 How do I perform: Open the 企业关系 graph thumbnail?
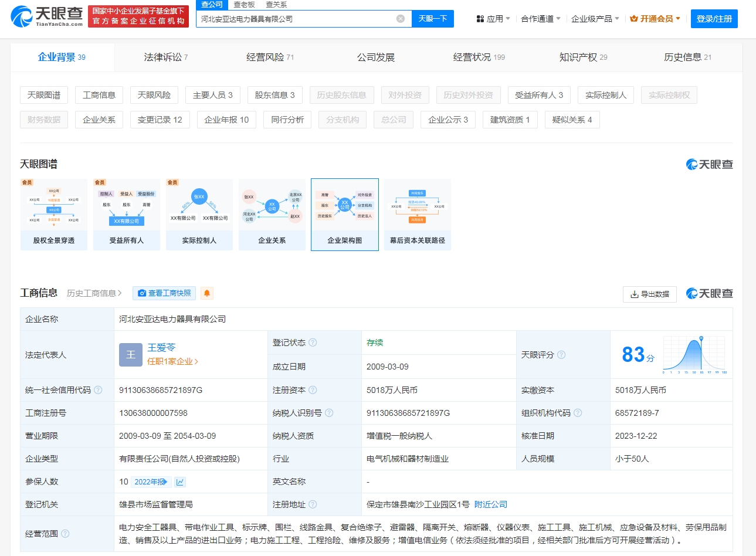click(x=272, y=215)
